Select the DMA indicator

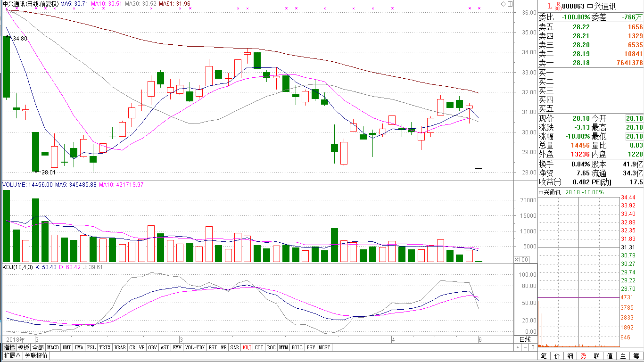79,347
